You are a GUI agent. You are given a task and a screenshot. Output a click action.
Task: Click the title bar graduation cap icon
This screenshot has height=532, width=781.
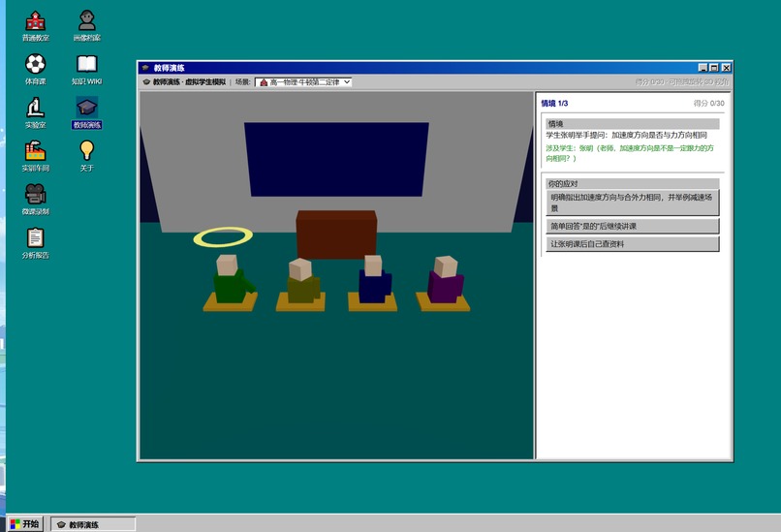click(145, 68)
